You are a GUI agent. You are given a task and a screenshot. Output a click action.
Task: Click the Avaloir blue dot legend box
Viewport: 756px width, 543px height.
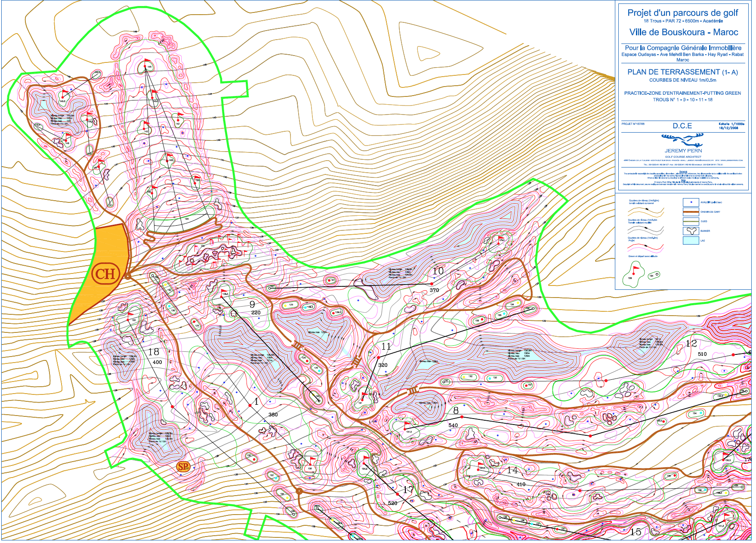[x=691, y=202]
